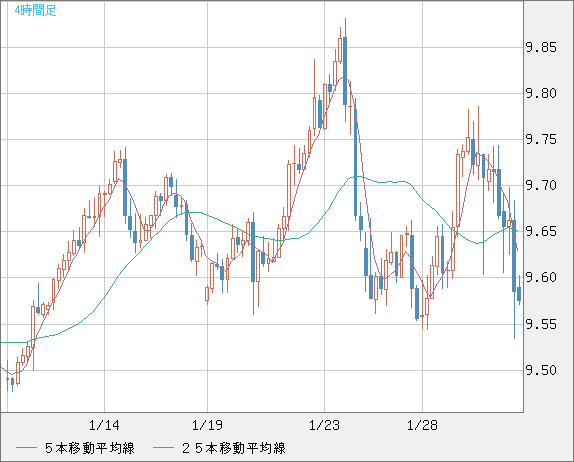Click the 1/23 date label
The image size is (574, 462).
pos(324,425)
